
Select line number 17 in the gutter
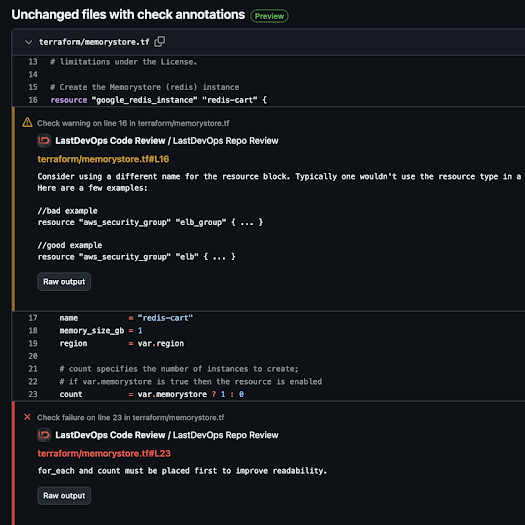point(33,318)
